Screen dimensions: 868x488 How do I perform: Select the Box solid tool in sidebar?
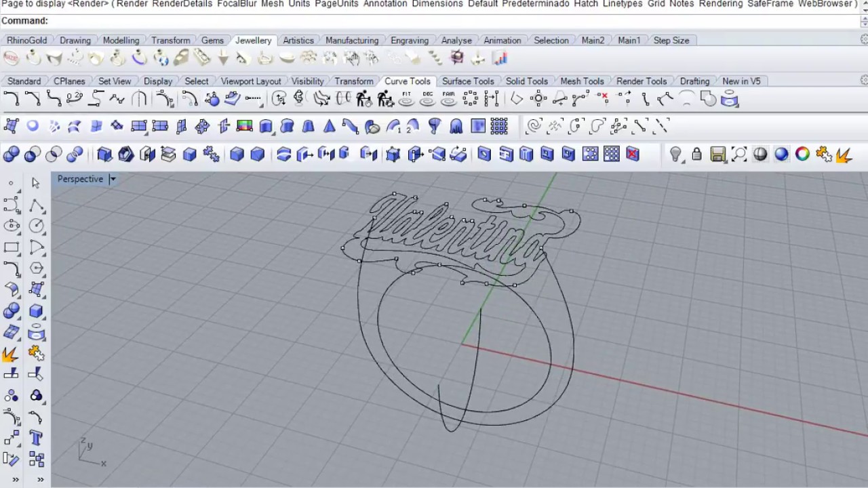point(36,311)
